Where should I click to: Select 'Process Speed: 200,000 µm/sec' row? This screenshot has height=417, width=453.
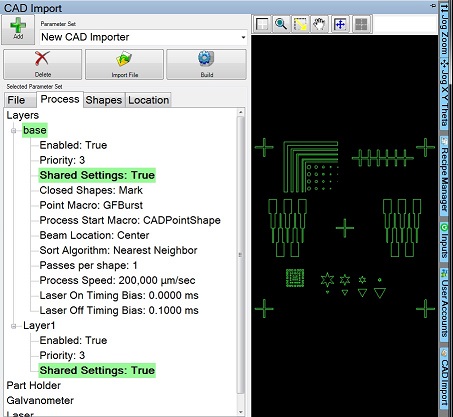(x=117, y=280)
